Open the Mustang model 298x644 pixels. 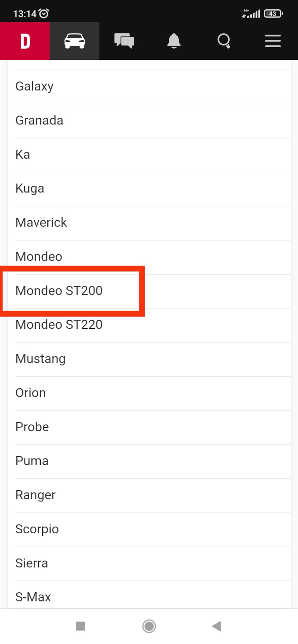[41, 359]
